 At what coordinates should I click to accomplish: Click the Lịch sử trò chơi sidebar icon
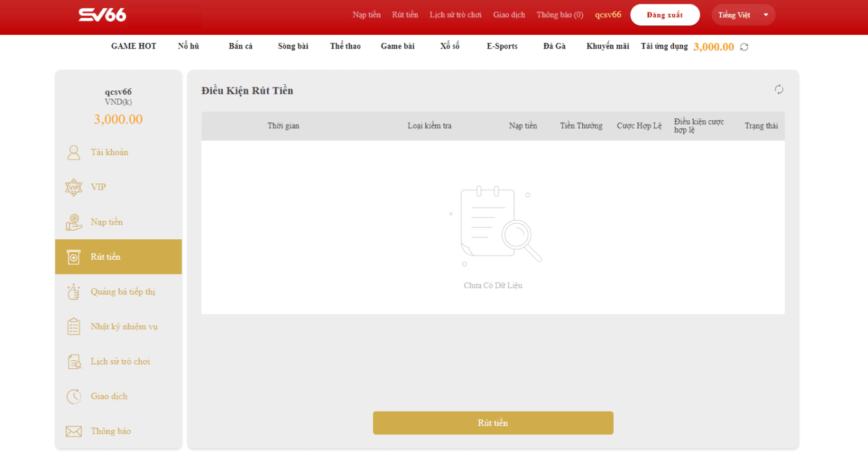[74, 361]
